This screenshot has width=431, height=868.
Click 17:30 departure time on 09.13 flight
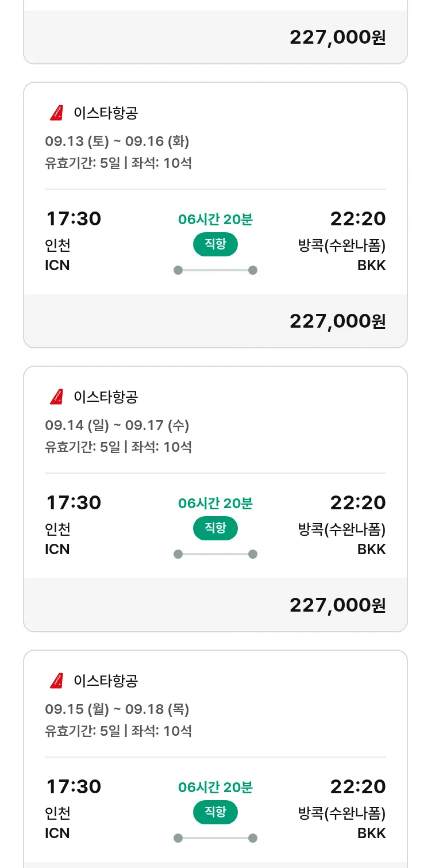(x=74, y=219)
